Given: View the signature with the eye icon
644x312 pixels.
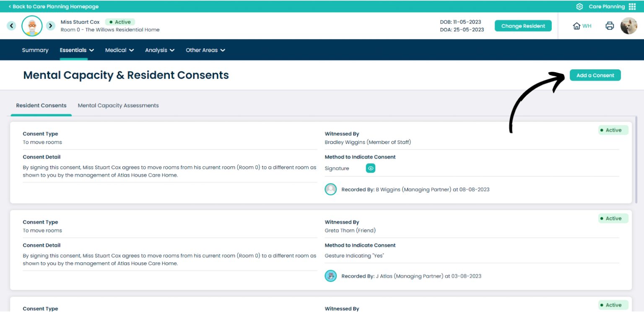Looking at the screenshot, I should (x=370, y=168).
